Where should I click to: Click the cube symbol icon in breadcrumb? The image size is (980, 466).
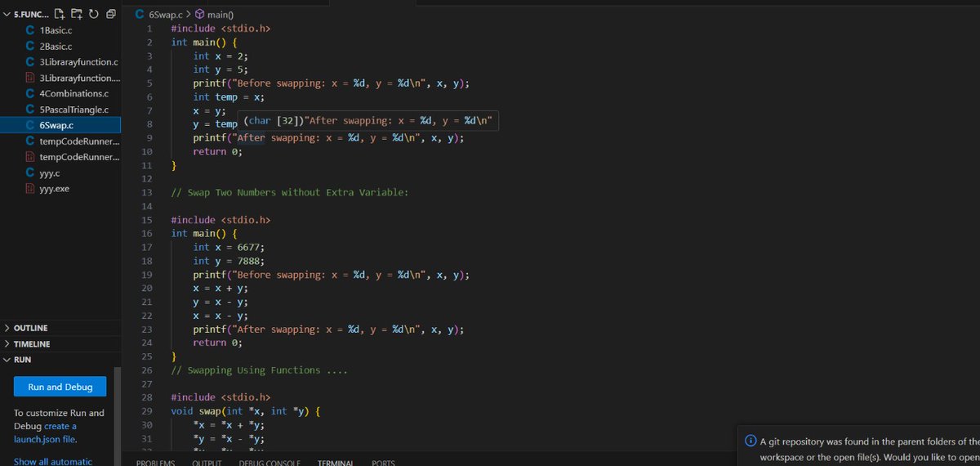click(200, 15)
